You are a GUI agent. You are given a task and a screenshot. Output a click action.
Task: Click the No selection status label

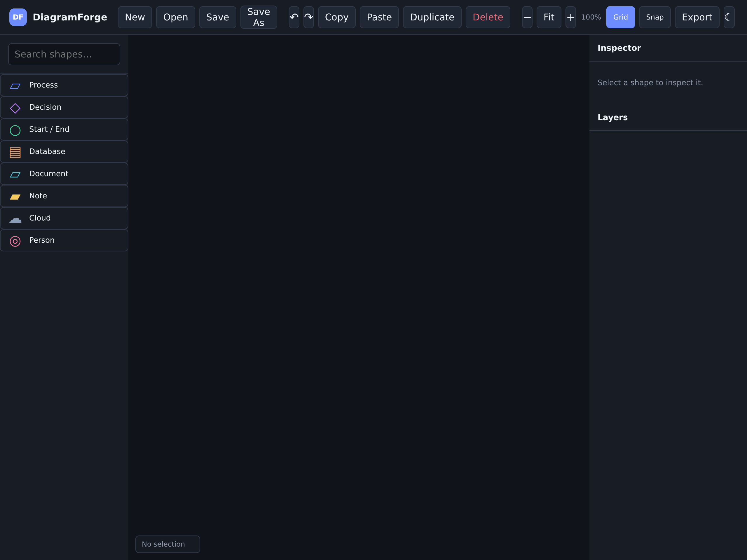pos(167,544)
